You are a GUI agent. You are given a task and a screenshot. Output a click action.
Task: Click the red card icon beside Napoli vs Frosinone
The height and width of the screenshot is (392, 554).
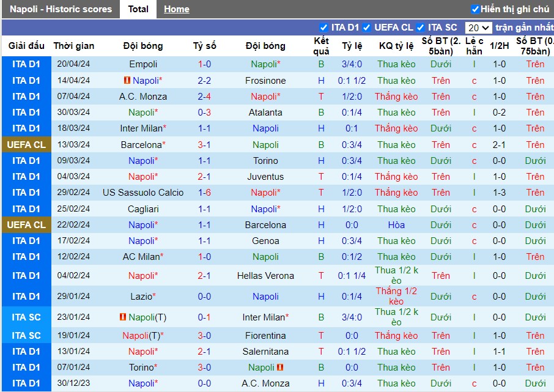click(127, 80)
